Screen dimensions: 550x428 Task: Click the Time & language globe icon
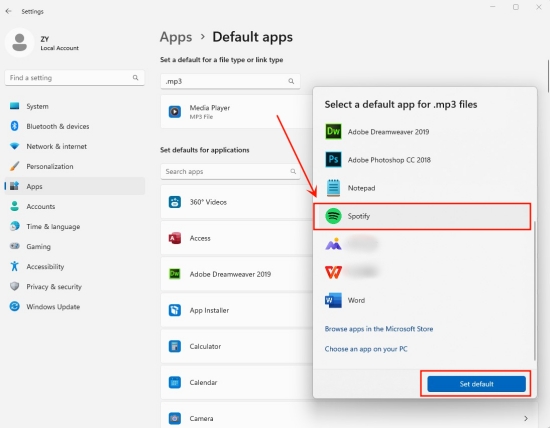[14, 226]
